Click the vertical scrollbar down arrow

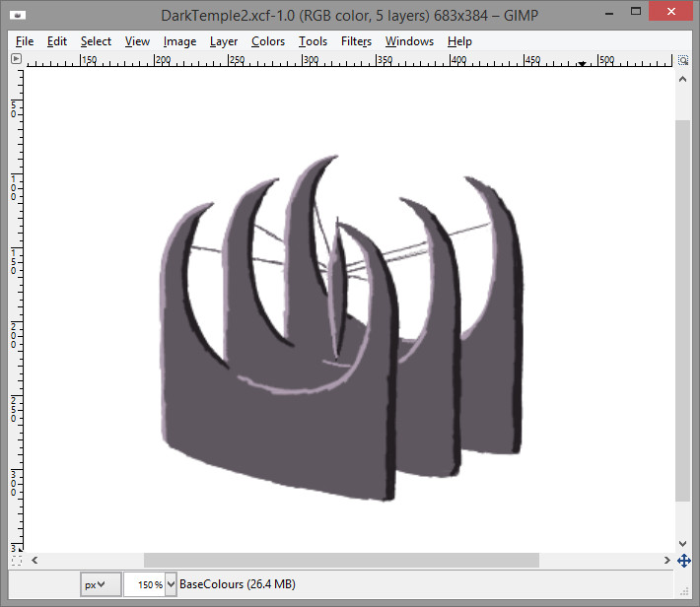tap(682, 543)
